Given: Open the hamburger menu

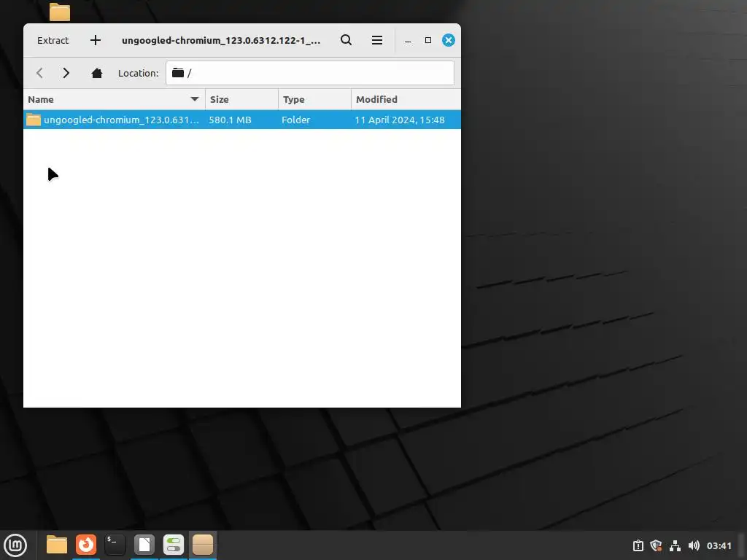Looking at the screenshot, I should click(x=377, y=40).
